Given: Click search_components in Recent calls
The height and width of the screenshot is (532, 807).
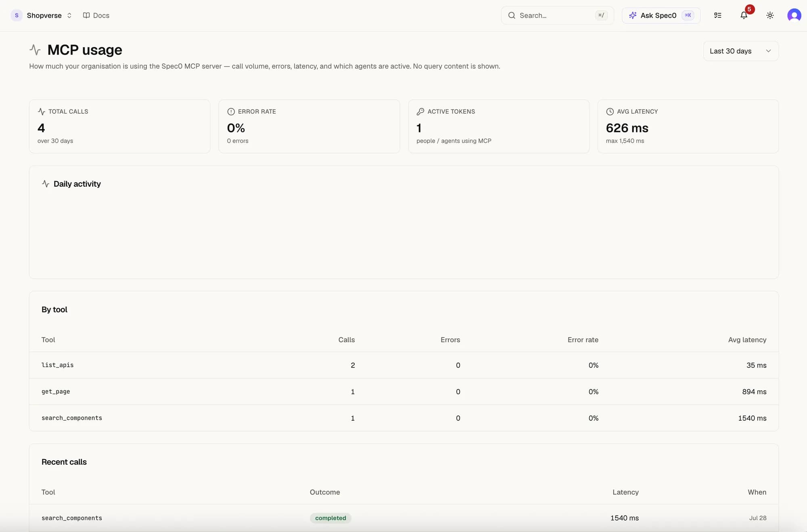Looking at the screenshot, I should point(72,518).
